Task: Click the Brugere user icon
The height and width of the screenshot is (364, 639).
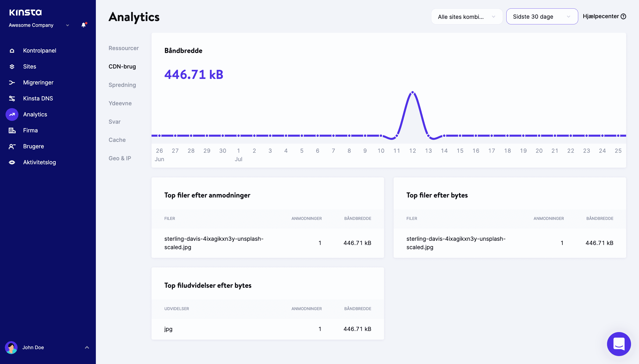Action: [x=12, y=146]
